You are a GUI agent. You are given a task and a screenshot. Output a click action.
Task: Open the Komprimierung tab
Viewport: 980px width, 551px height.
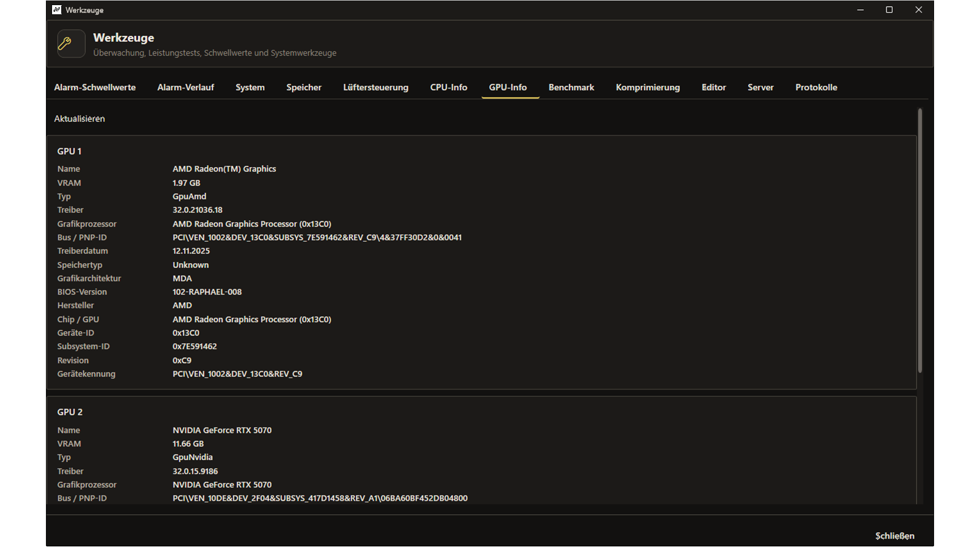(648, 87)
